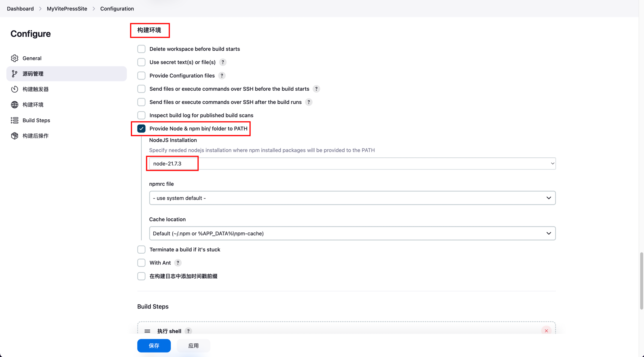The image size is (644, 357).
Task: Expand the npmrc file dropdown
Action: 352,198
